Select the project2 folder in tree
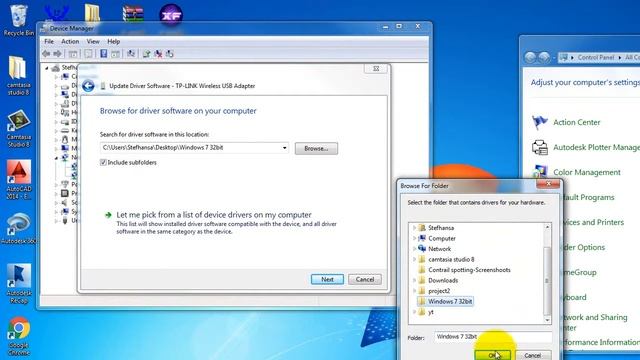640x360 pixels. coord(439,291)
